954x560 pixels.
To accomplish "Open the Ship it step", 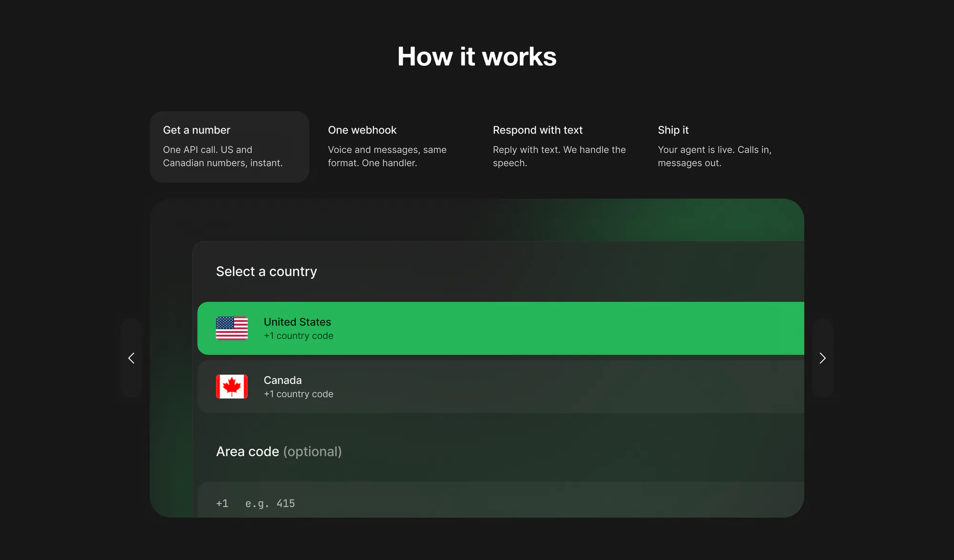I will coord(724,147).
